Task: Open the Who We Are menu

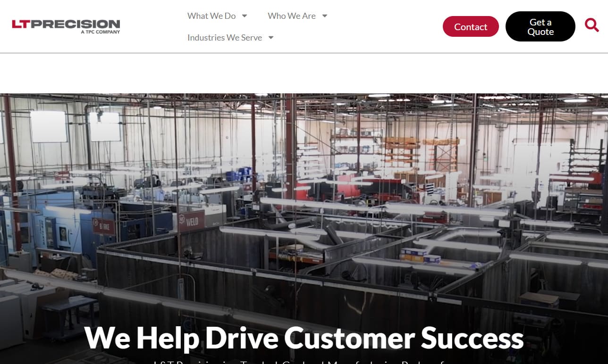Action: [292, 16]
